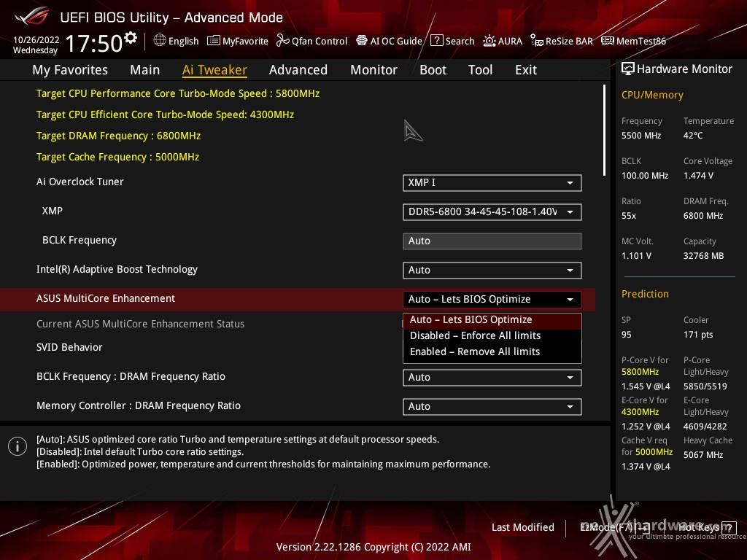Click the clock settings gear icon
The height and width of the screenshot is (560, 747).
(131, 38)
